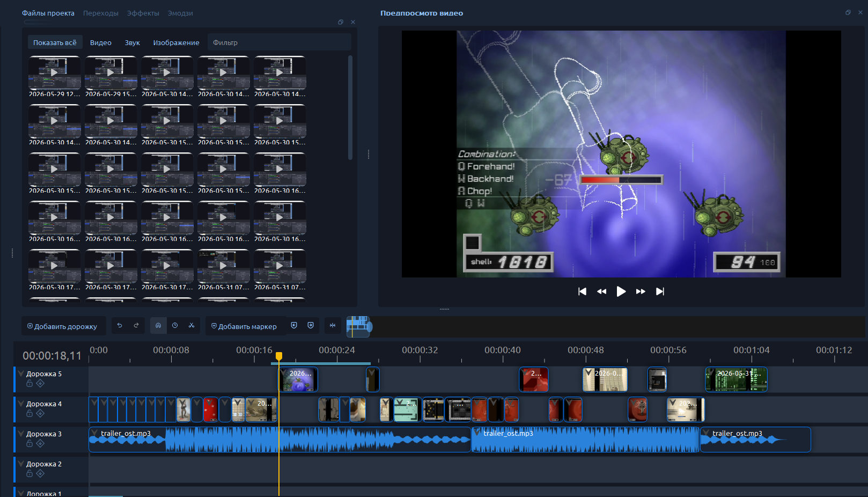Screen dimensions: 868x497
Task: Jump to the start of the preview
Action: tap(582, 291)
